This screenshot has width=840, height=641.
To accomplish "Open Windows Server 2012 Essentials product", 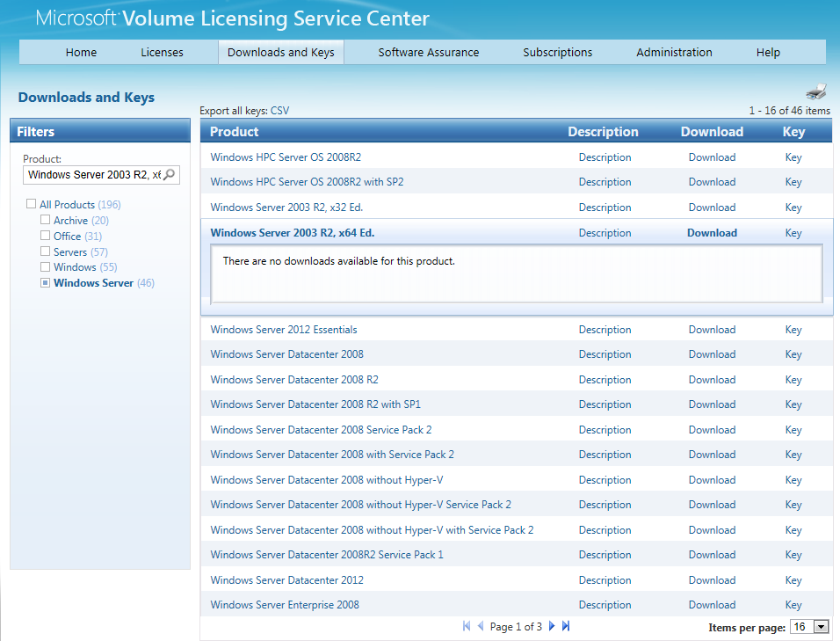I will point(284,330).
